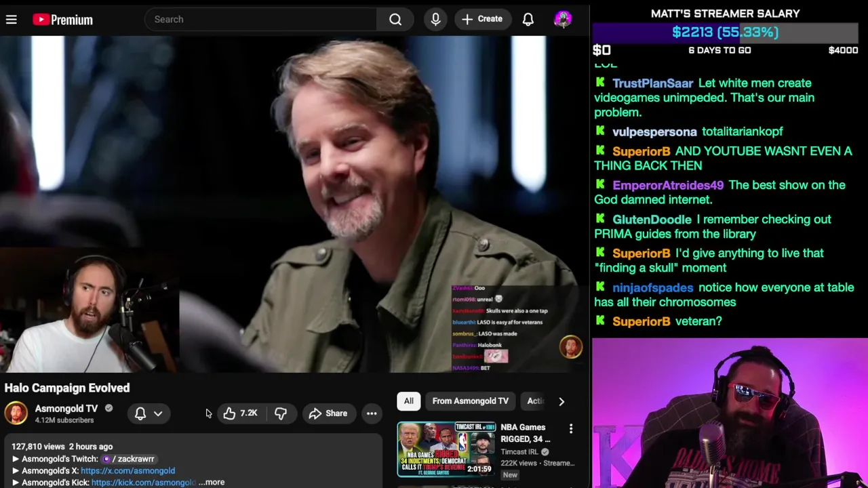Click the verified badge next to Asmongold TV
The image size is (868, 488).
click(108, 409)
